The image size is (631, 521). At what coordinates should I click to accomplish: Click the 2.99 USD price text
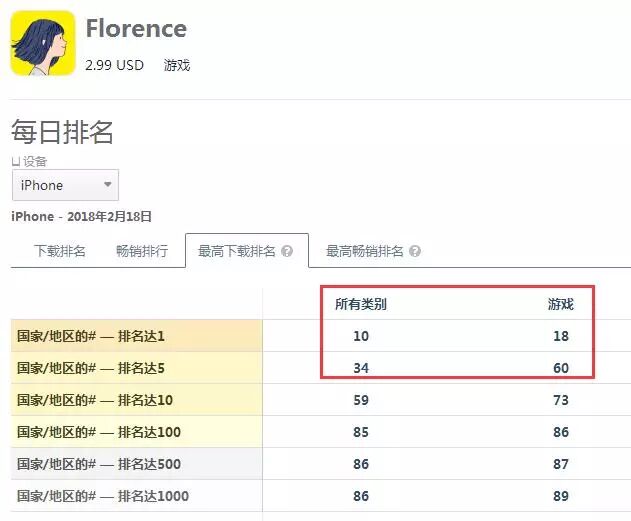pos(114,65)
